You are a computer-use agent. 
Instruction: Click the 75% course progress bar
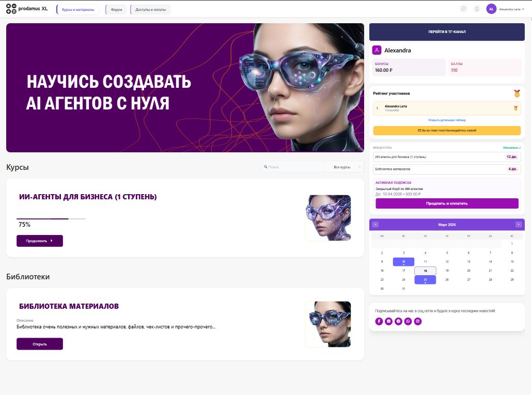tap(50, 217)
